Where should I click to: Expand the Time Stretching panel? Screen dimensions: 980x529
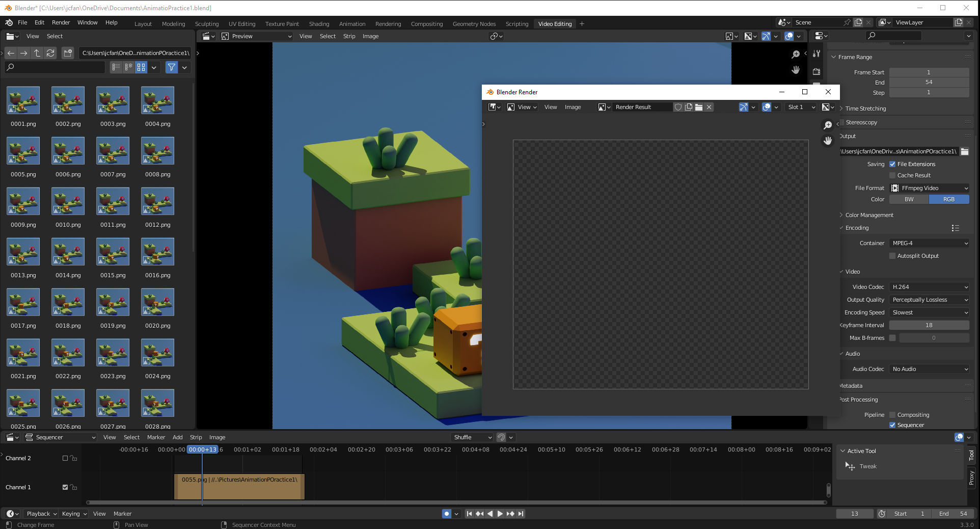(865, 109)
